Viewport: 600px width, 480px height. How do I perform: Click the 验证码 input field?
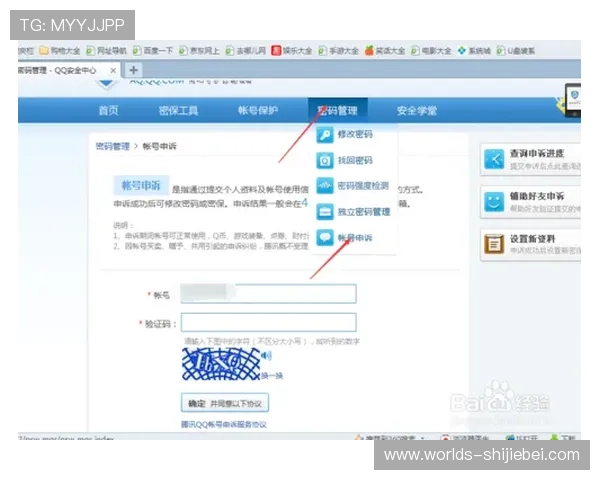269,323
